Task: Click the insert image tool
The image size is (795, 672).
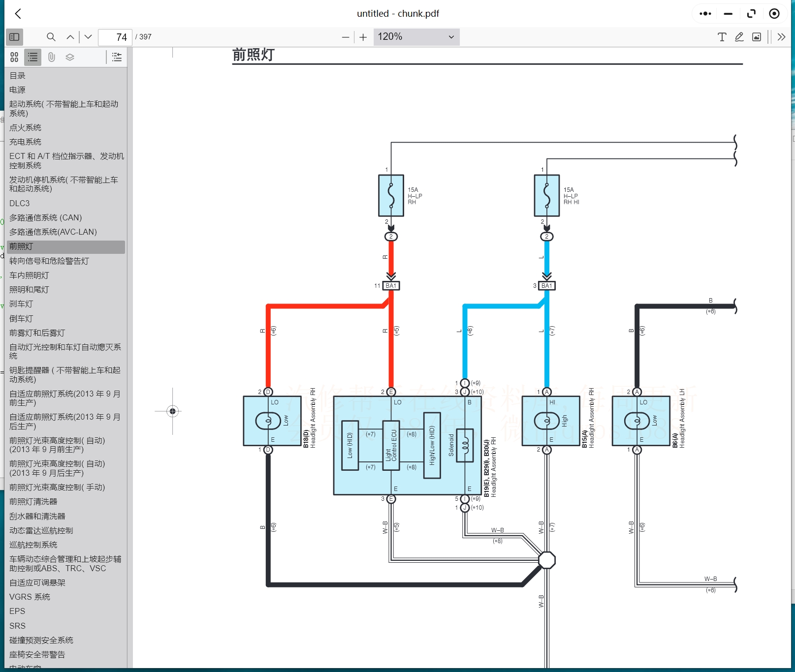Action: click(x=757, y=37)
